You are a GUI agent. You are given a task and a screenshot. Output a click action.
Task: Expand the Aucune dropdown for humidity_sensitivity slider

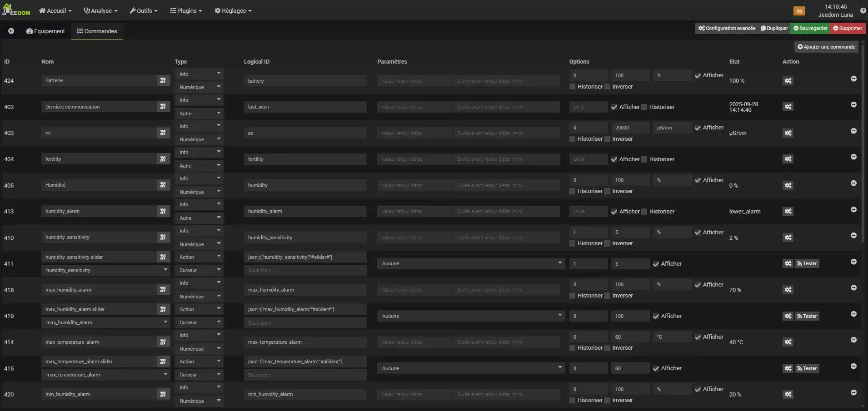pos(470,263)
